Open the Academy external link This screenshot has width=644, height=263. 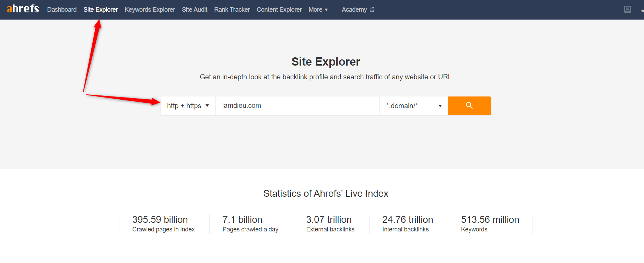coord(358,10)
